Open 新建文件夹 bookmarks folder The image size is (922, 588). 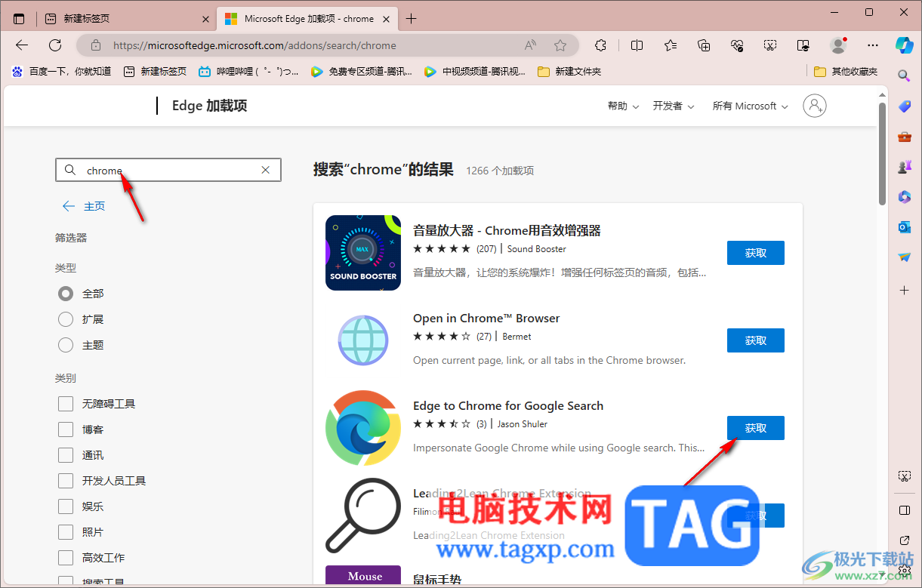pos(569,72)
